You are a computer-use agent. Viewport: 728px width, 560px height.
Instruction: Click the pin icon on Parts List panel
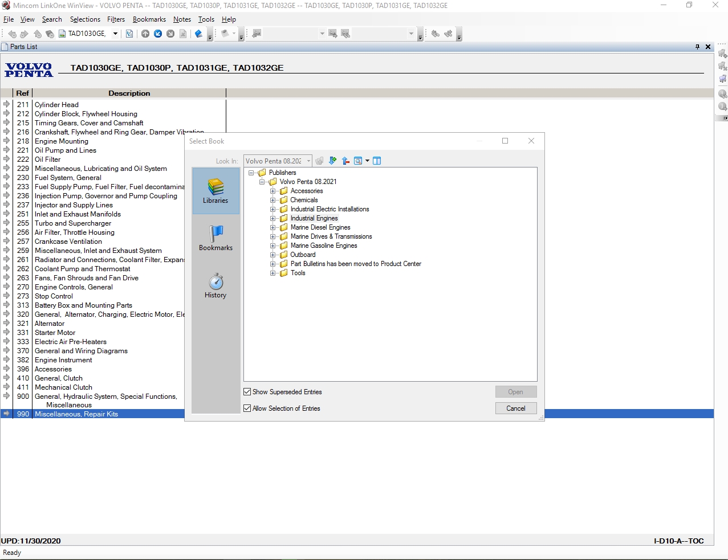[697, 47]
